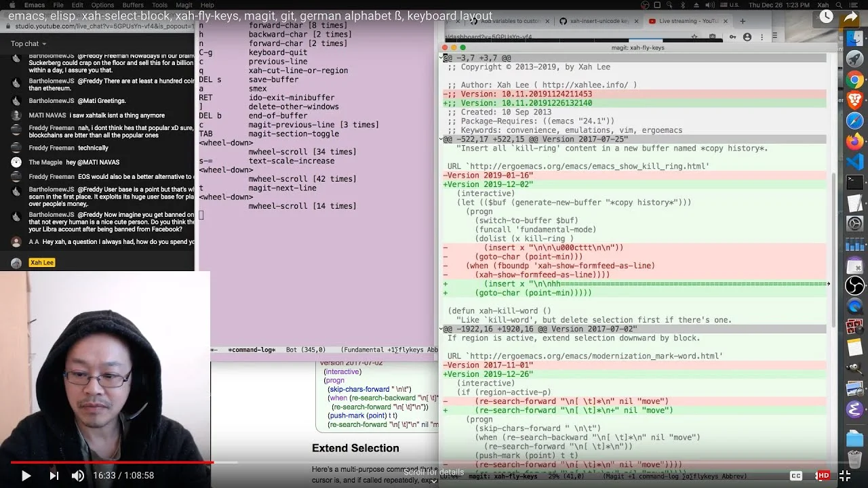Launch OBS from the dock
Image resolution: width=868 pixels, height=488 pixels.
coord(854,285)
